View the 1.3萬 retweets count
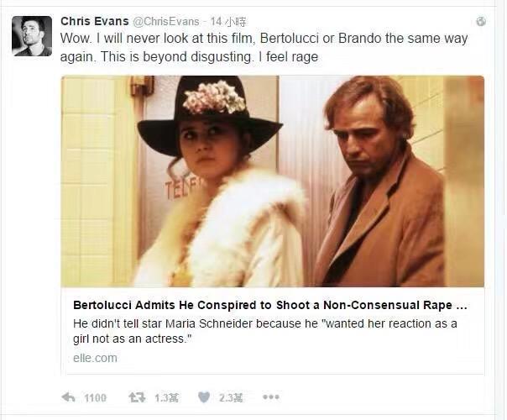 pos(166,397)
